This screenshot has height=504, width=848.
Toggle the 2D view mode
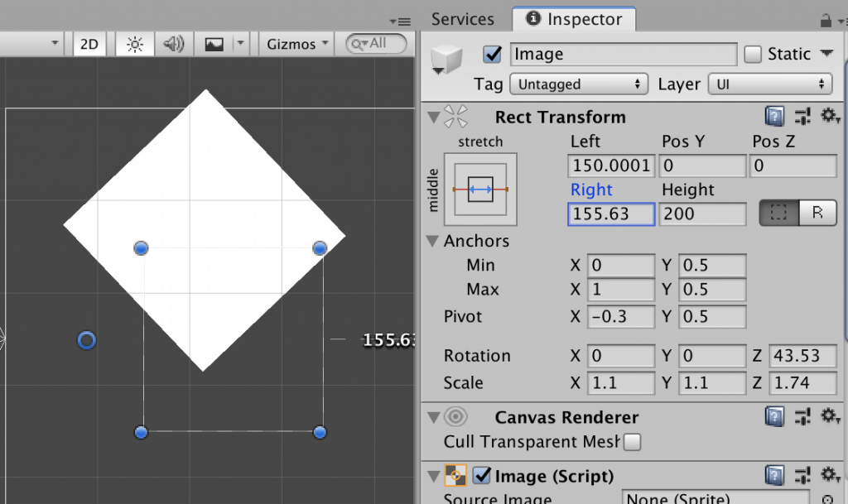89,44
